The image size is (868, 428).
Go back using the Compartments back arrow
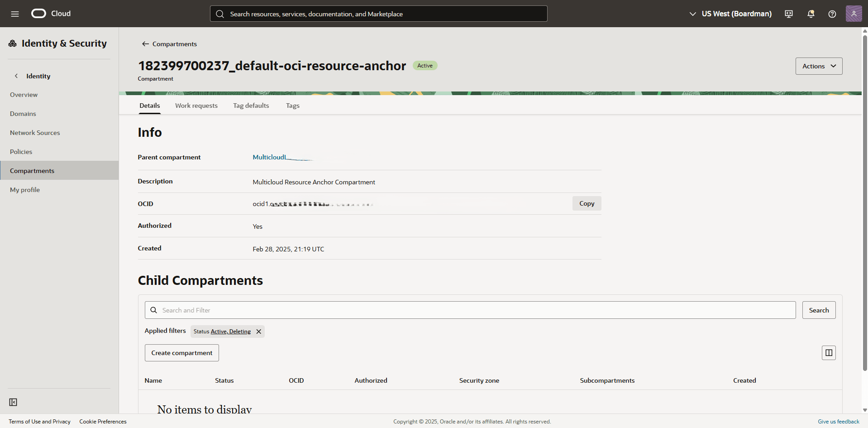point(145,43)
